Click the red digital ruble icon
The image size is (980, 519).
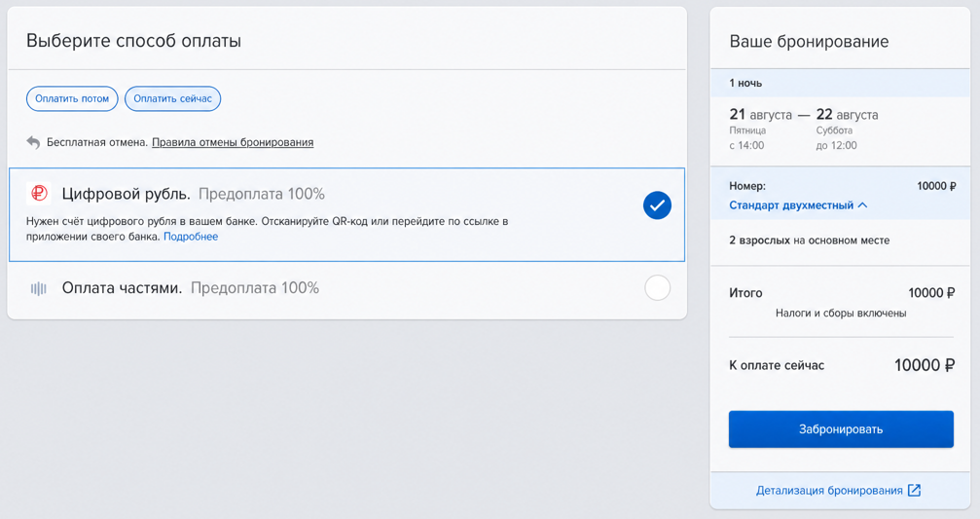[39, 194]
